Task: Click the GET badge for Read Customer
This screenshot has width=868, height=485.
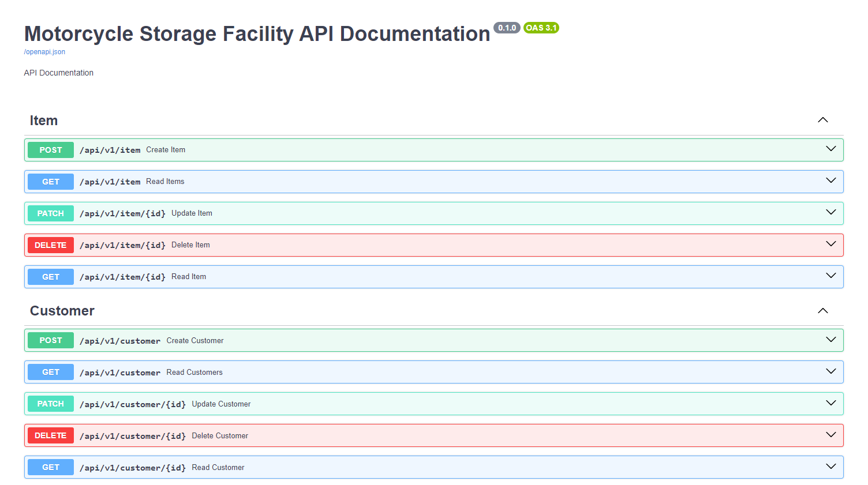Action: (51, 467)
